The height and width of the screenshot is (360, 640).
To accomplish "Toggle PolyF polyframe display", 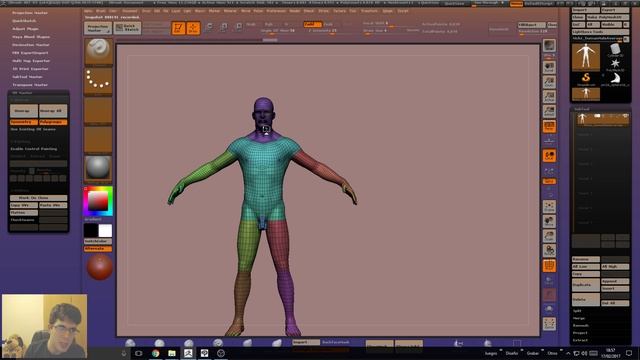I will click(549, 265).
